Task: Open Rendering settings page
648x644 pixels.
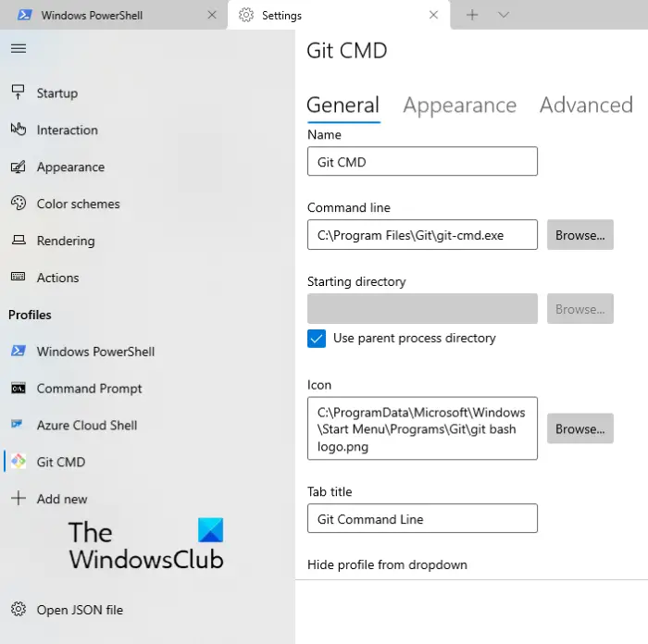Action: click(x=66, y=241)
